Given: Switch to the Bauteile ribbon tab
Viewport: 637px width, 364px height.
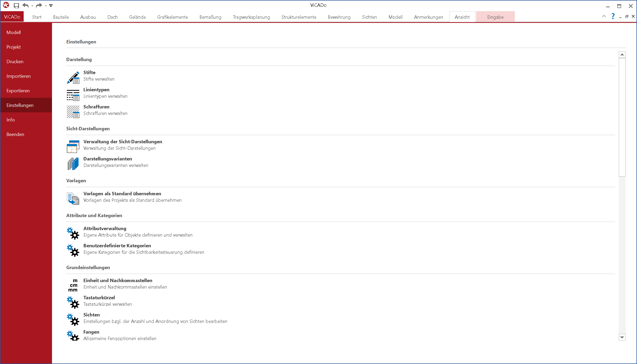Looking at the screenshot, I should tap(61, 17).
